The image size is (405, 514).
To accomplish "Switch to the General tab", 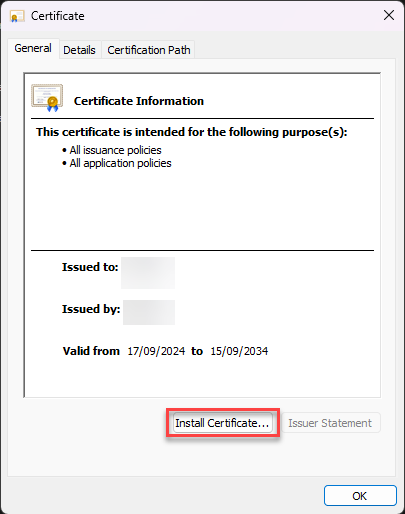I will coord(33,48).
